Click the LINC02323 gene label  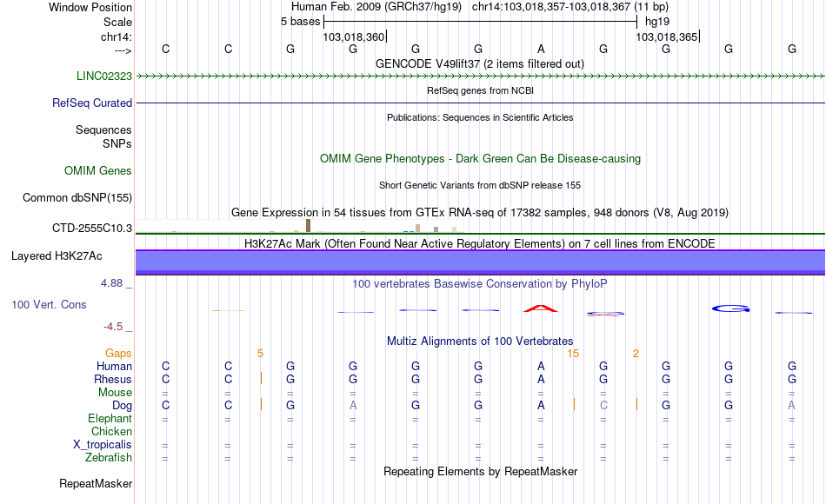103,76
